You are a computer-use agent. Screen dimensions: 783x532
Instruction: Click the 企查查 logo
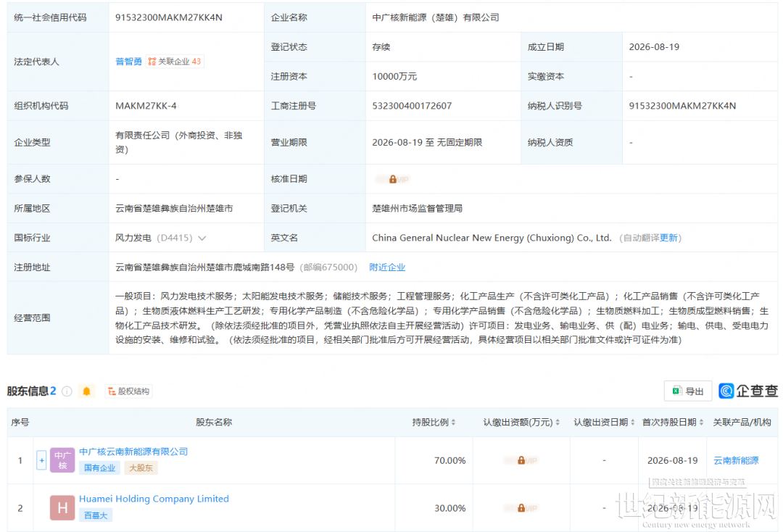[748, 391]
